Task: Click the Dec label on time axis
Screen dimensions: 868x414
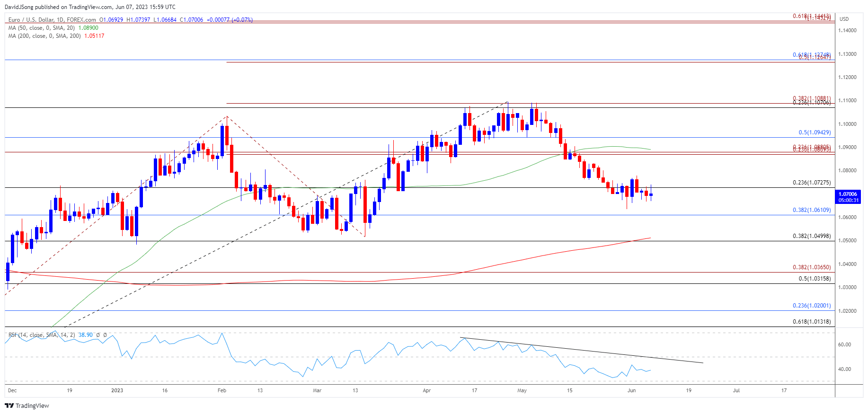Action: tap(12, 390)
